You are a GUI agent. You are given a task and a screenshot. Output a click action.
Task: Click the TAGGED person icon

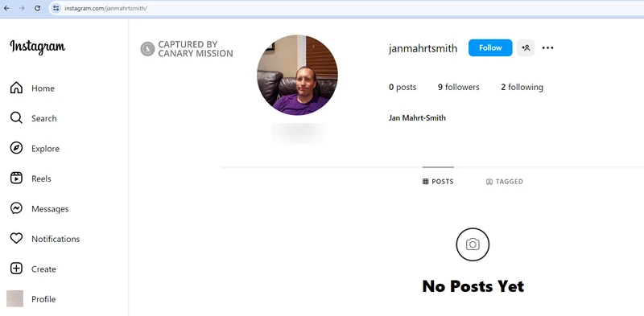click(489, 182)
